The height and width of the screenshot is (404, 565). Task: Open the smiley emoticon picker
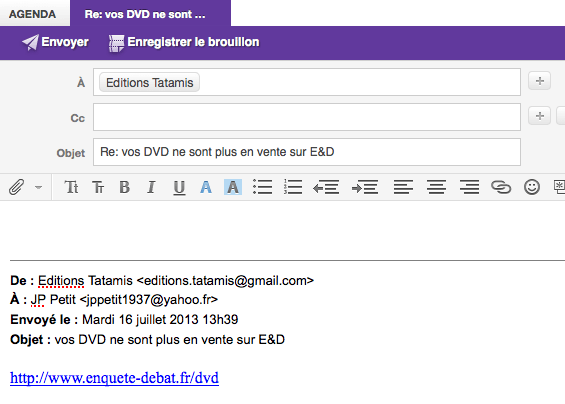(532, 187)
